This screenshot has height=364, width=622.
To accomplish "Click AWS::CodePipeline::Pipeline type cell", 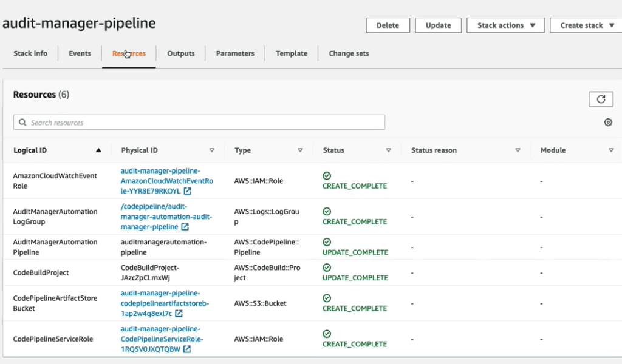I will 266,247.
